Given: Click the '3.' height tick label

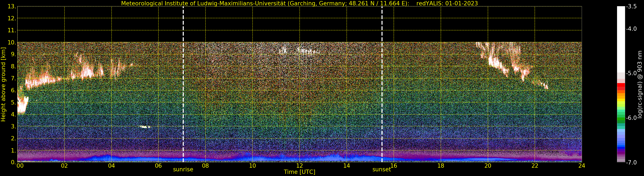Looking at the screenshot, I should point(13,126).
